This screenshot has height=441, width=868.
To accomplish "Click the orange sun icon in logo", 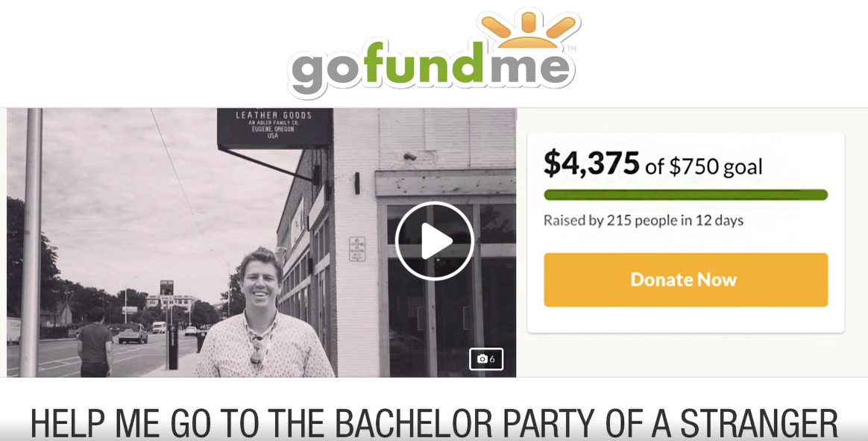I will pos(527,31).
